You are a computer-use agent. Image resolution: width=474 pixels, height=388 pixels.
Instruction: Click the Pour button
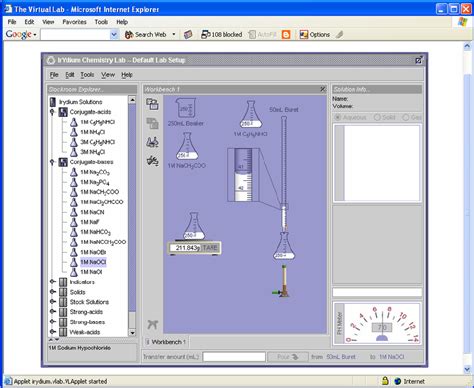tap(287, 357)
